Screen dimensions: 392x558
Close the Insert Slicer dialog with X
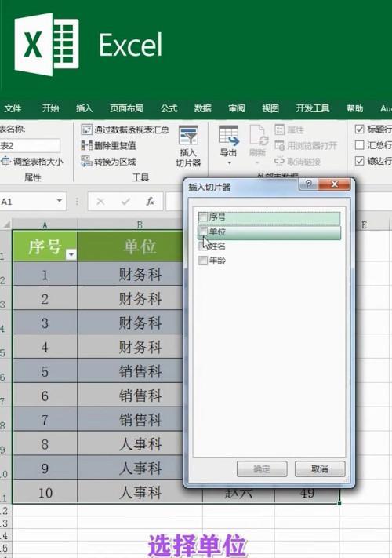(335, 184)
